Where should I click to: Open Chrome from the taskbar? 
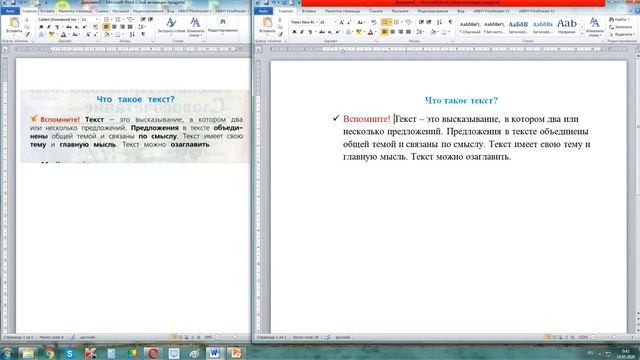49,353
